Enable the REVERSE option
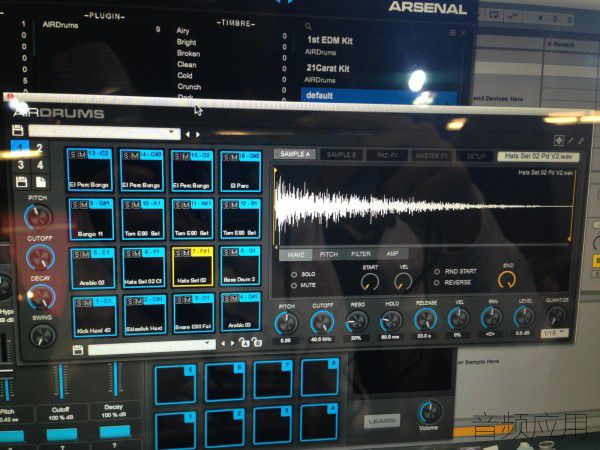The height and width of the screenshot is (450, 600). (437, 283)
